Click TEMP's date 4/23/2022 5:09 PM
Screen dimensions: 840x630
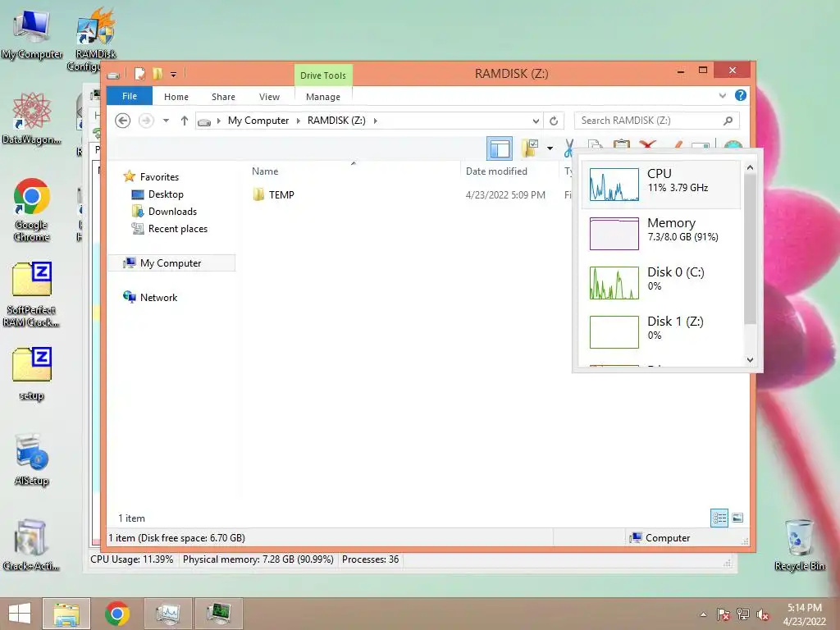coord(505,195)
